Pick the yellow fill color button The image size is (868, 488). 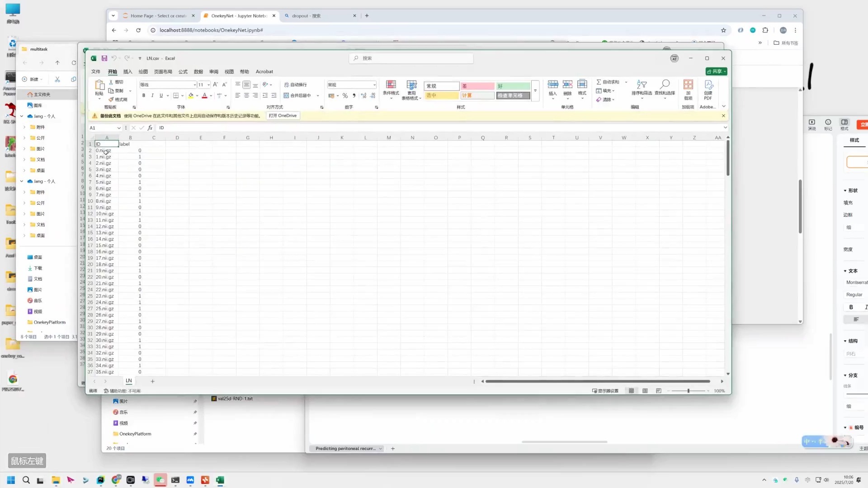point(191,95)
